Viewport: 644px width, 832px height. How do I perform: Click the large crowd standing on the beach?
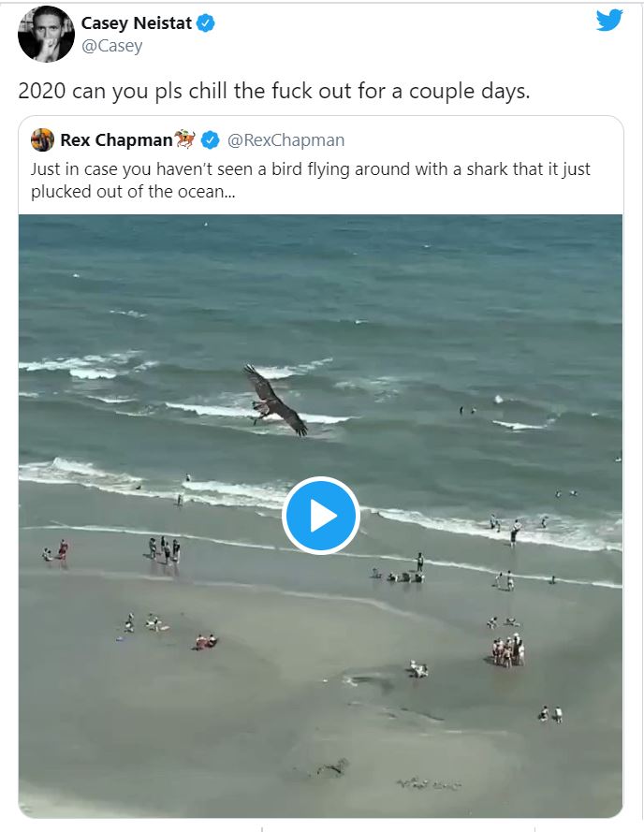point(507,650)
